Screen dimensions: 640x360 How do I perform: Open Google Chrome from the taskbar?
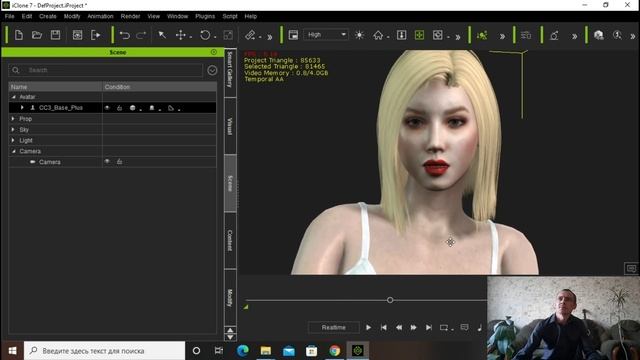tap(335, 351)
